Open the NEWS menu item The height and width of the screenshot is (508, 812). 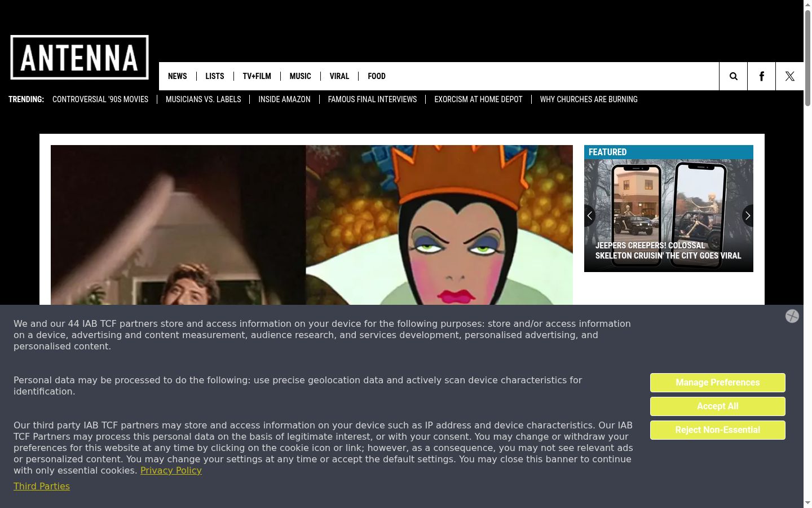tap(177, 76)
